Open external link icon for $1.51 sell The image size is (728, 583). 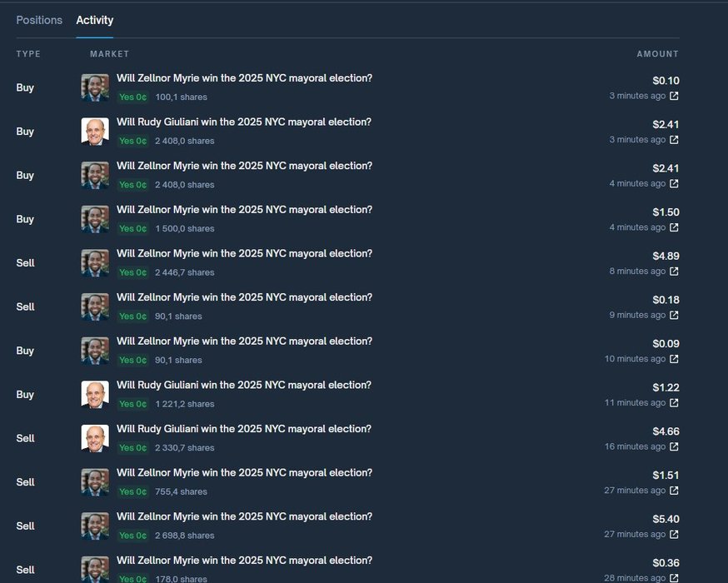pos(674,491)
